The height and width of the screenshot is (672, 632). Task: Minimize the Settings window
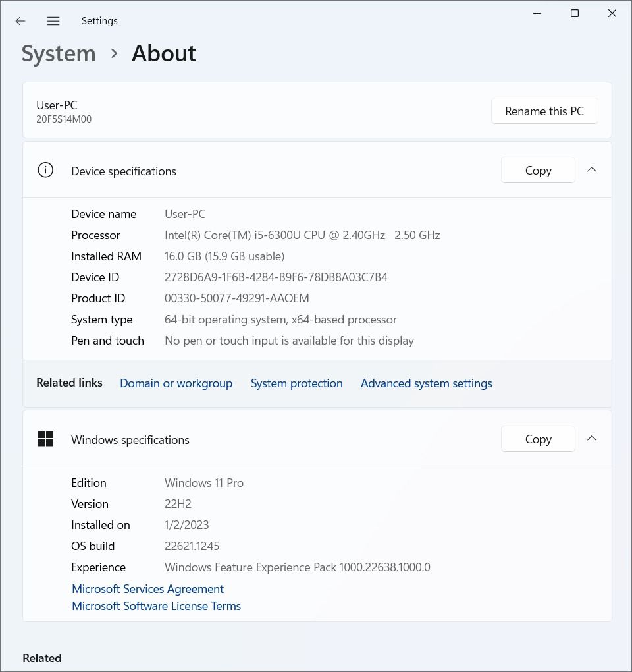[x=537, y=13]
